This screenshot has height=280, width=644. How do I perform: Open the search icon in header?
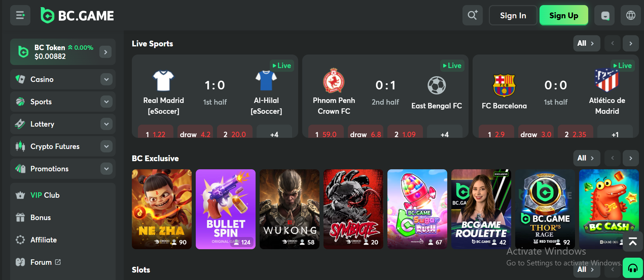click(473, 15)
